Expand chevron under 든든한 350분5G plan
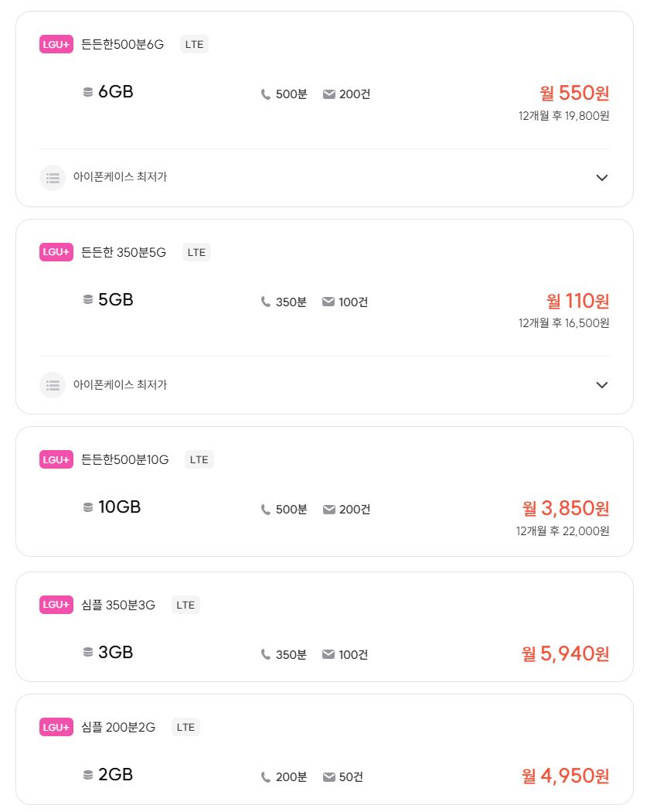This screenshot has height=812, width=660. point(602,385)
